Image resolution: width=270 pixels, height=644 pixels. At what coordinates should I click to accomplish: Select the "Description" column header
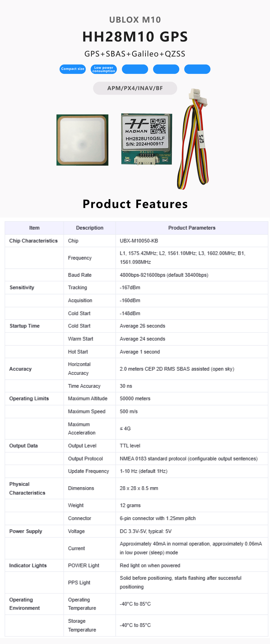90,228
